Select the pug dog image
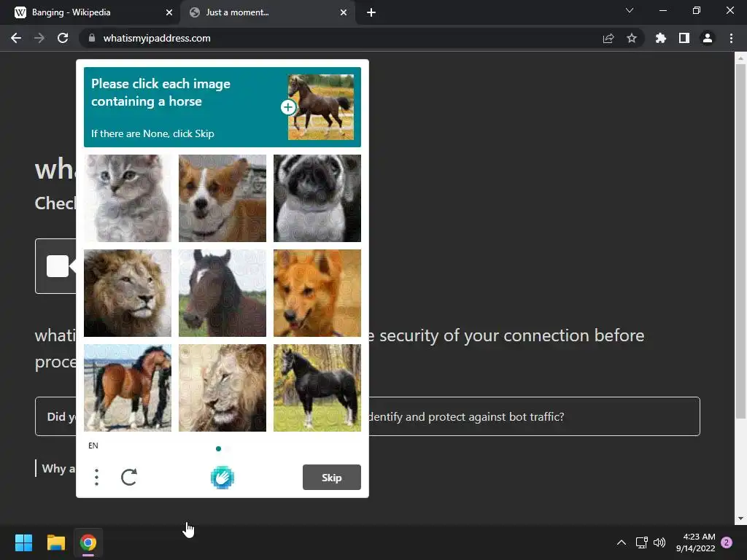The width and height of the screenshot is (747, 560). click(x=317, y=198)
